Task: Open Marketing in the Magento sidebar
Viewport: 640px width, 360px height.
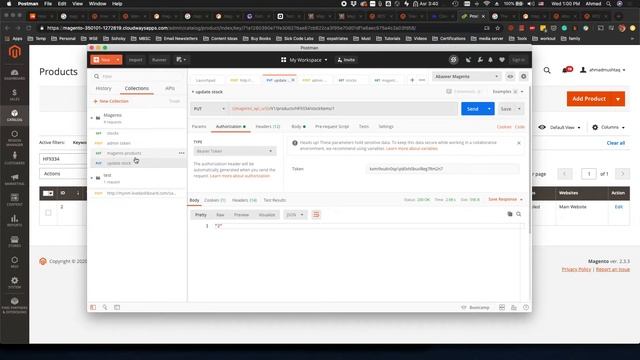Action: point(14,179)
